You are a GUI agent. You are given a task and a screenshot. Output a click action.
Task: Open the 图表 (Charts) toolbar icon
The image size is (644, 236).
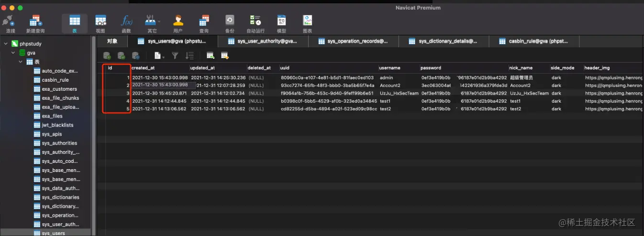click(x=307, y=21)
